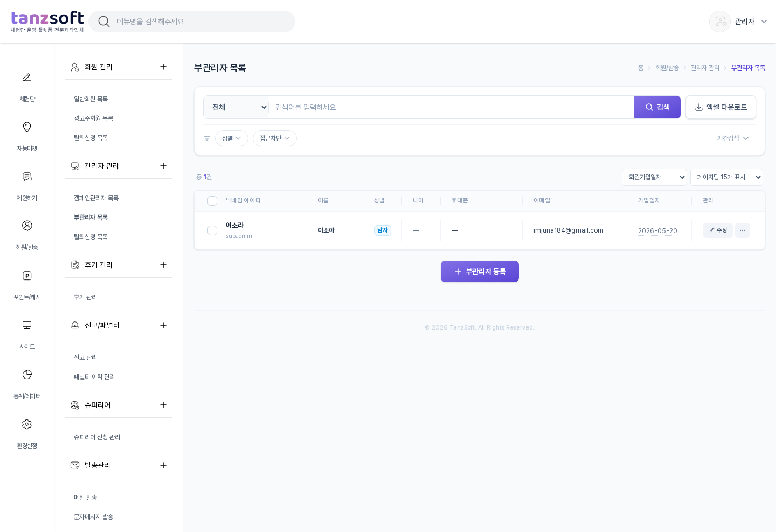Open the 접근차단 filter dropdown

pyautogui.click(x=275, y=138)
